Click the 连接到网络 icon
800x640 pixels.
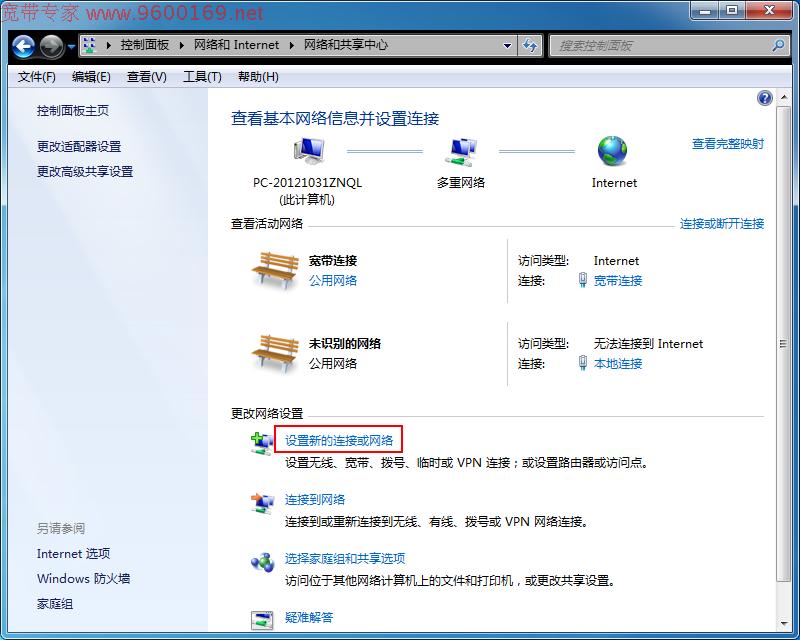pos(262,501)
